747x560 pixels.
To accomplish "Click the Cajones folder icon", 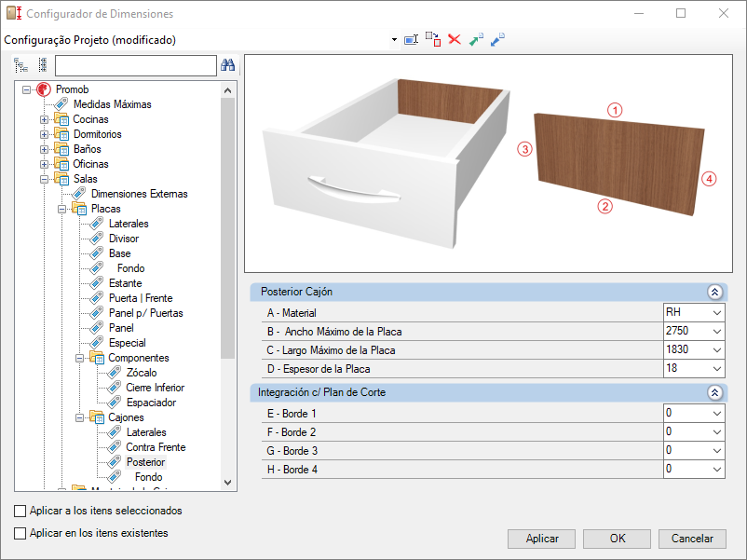I will 97,417.
